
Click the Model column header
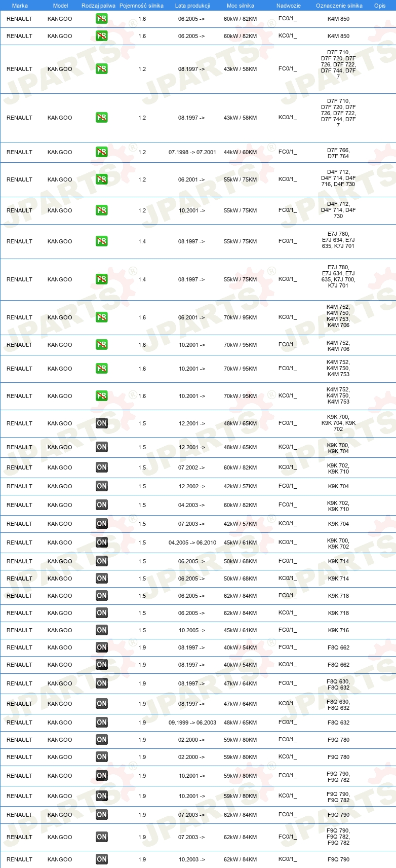point(60,6)
